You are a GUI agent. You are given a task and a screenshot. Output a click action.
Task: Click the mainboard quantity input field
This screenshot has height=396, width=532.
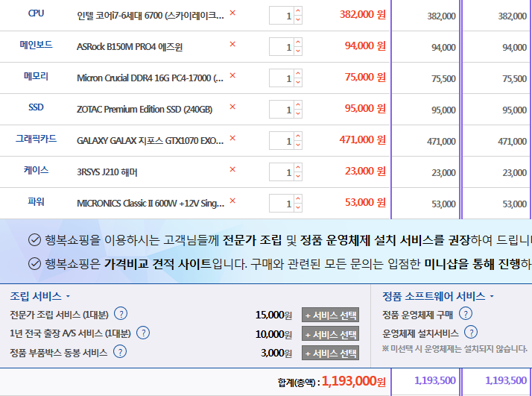[x=282, y=47]
